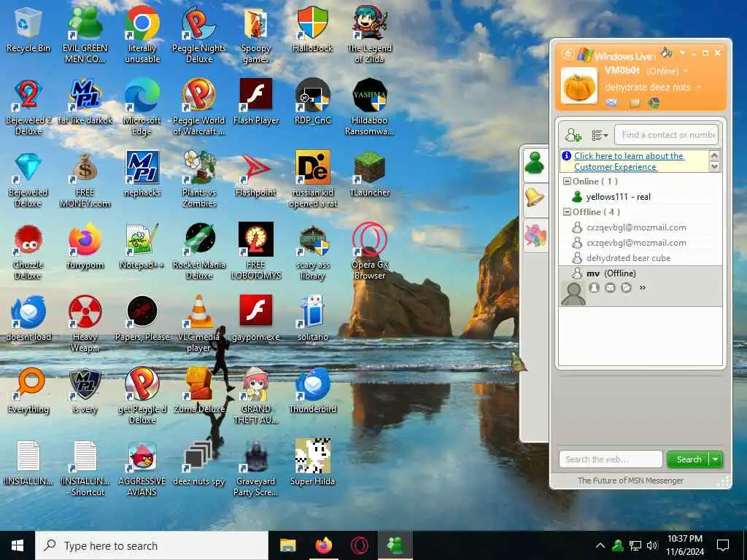Open the Customer Experience link
Screen dimensions: 747x560
pyautogui.click(x=629, y=161)
